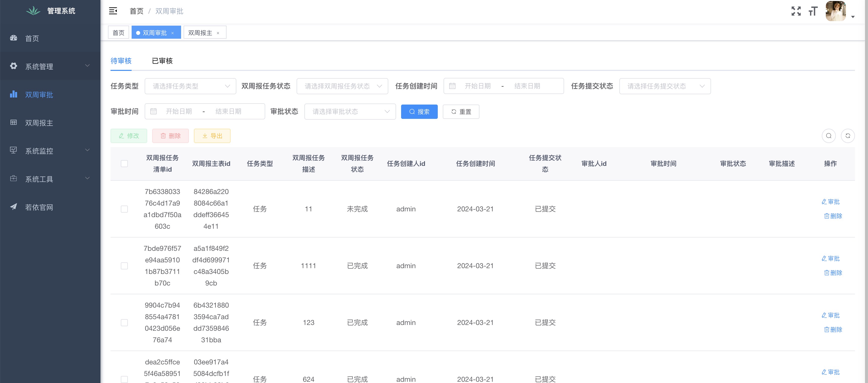Click the green logo icon in sidebar
The image size is (868, 383).
[x=33, y=11]
